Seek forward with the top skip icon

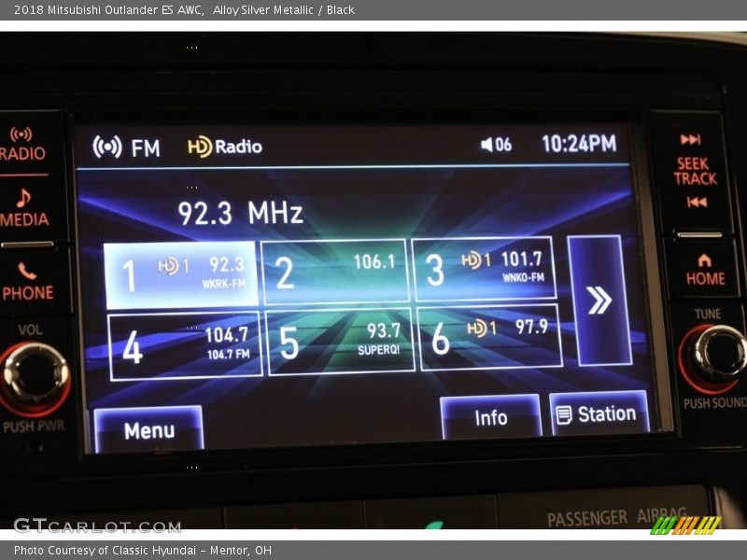(690, 139)
